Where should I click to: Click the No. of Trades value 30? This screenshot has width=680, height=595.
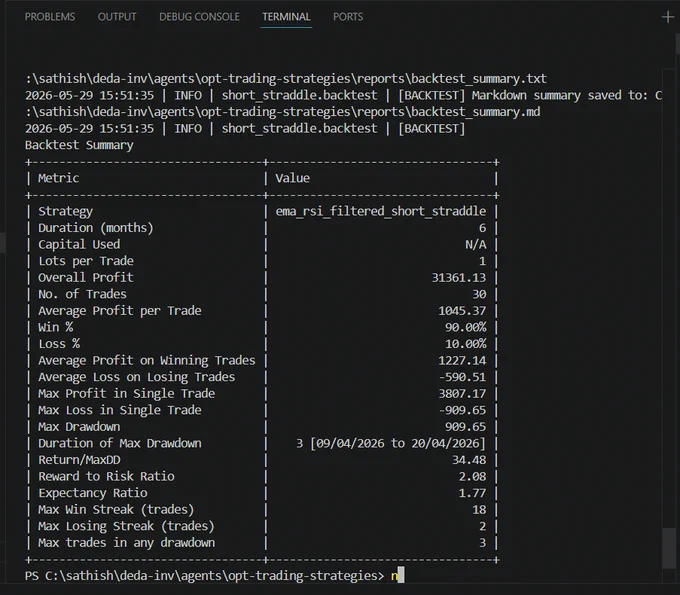click(x=479, y=294)
